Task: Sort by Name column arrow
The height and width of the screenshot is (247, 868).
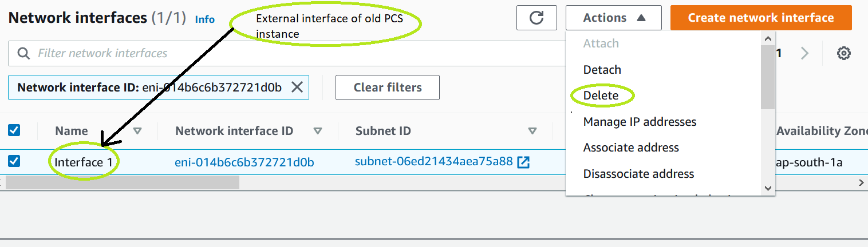Action: [137, 131]
